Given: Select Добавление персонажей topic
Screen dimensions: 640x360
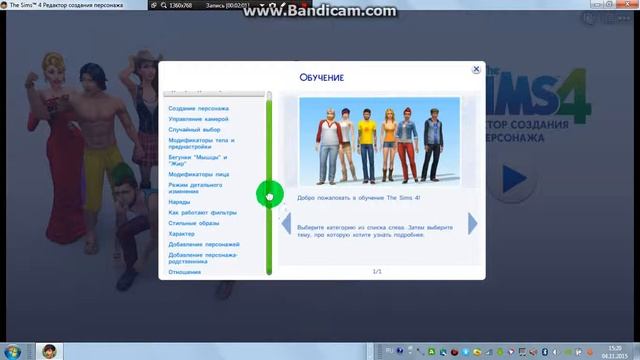Looking at the screenshot, I should (x=204, y=244).
